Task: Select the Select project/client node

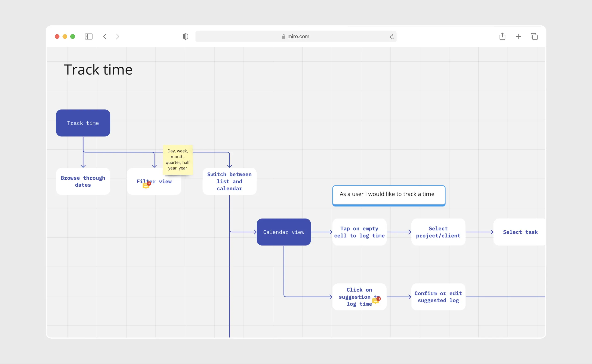Action: pos(438,232)
